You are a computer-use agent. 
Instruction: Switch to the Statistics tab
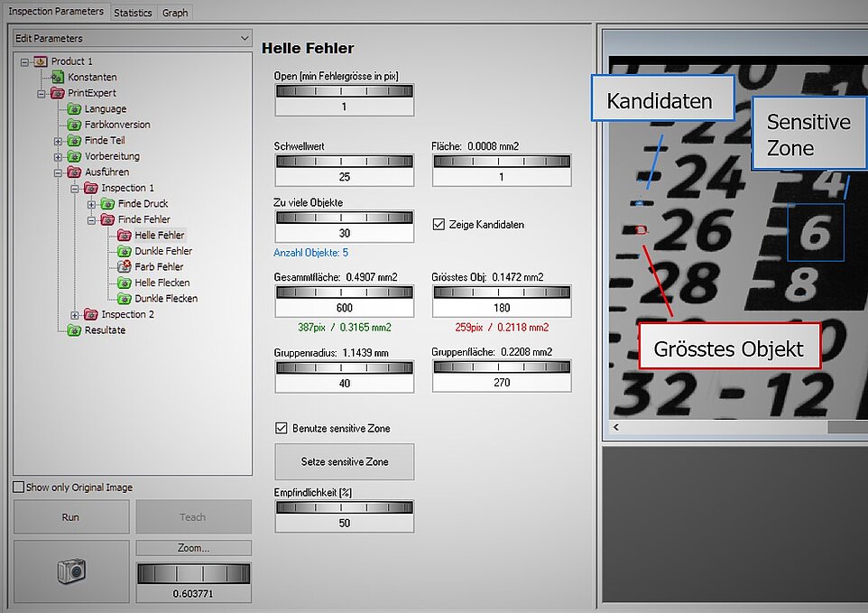(133, 13)
